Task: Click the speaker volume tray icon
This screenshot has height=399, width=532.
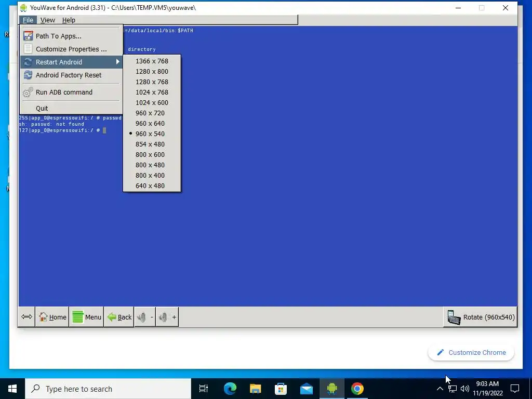Action: pyautogui.click(x=465, y=389)
